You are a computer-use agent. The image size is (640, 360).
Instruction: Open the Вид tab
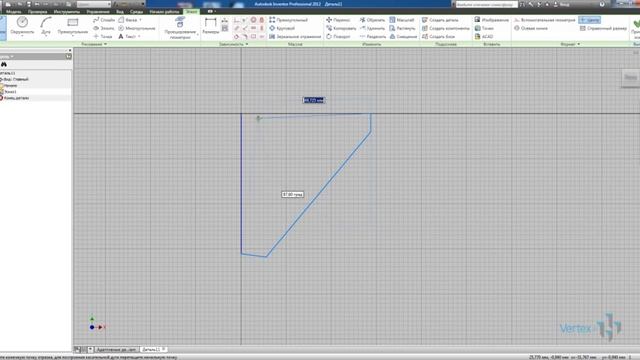(120, 11)
